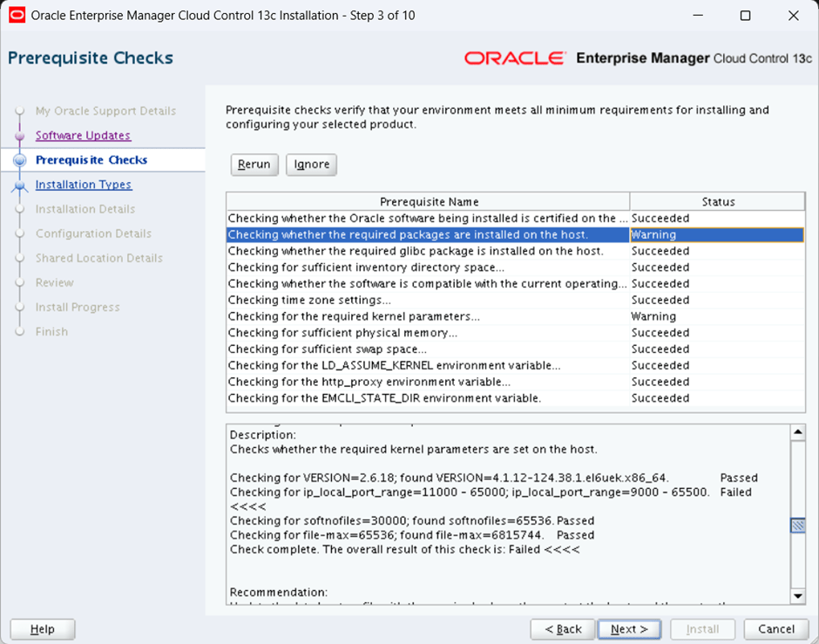
Task: Select the required packages Warning row
Action: [427, 234]
